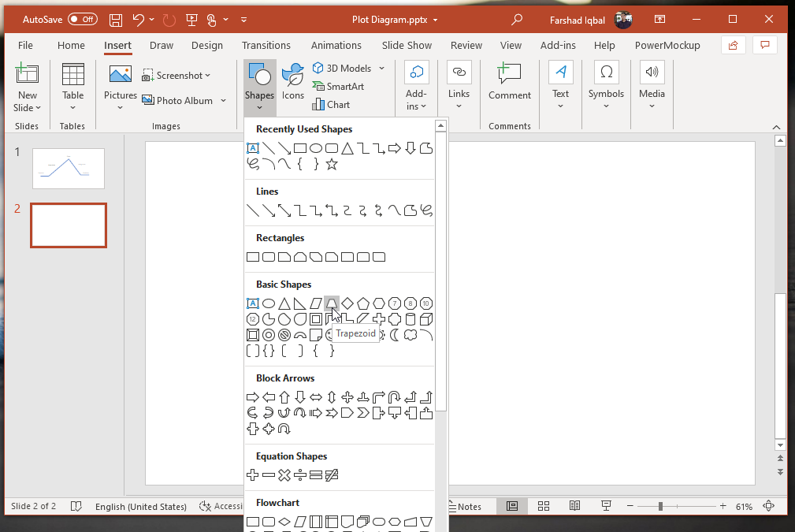Viewport: 795px width, 532px height.
Task: Open the Icons gallery in the ribbon
Action: tap(293, 83)
